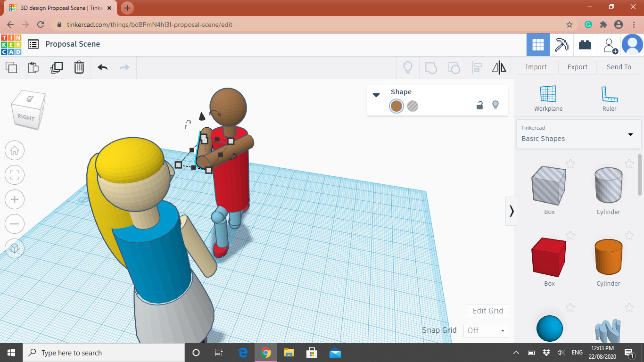Image resolution: width=644 pixels, height=362 pixels.
Task: Click the Import button
Action: click(x=536, y=67)
